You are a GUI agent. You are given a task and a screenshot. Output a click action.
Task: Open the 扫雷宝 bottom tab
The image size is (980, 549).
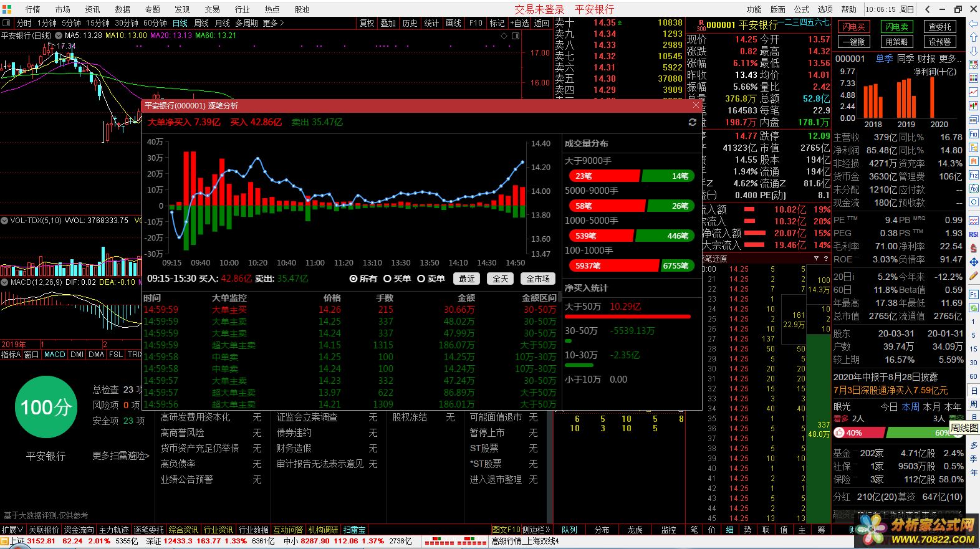coord(354,530)
